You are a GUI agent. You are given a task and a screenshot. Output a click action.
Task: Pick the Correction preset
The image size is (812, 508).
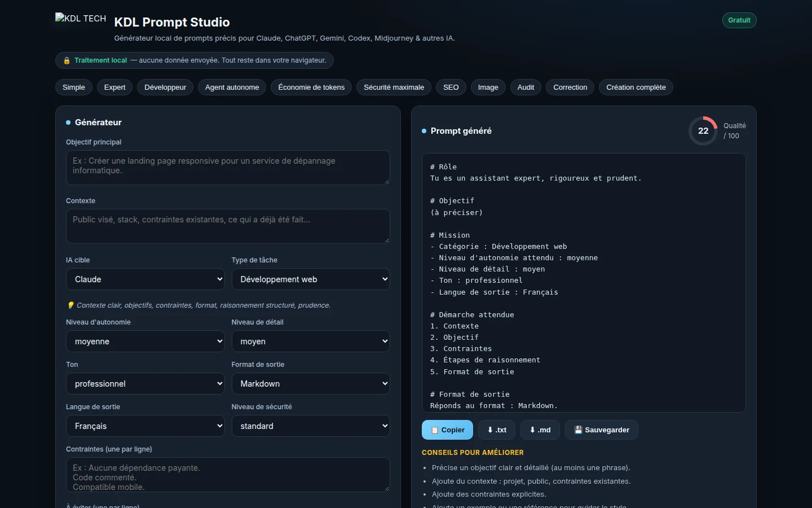(x=570, y=87)
